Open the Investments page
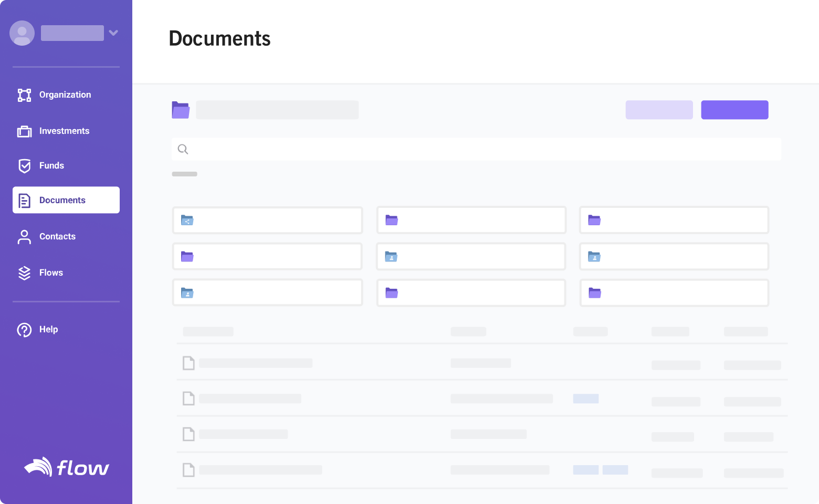Viewport: 819px width, 504px height. tap(64, 131)
